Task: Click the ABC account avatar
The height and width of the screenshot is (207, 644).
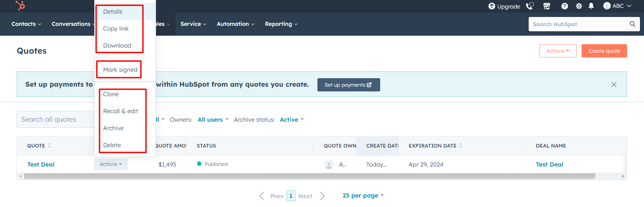Action: [607, 6]
